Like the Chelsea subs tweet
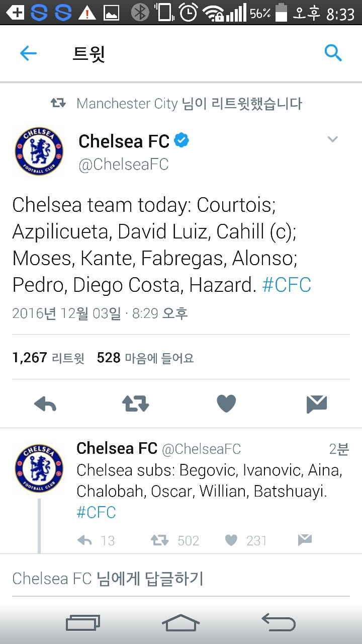This screenshot has height=644, width=362. coord(231,540)
